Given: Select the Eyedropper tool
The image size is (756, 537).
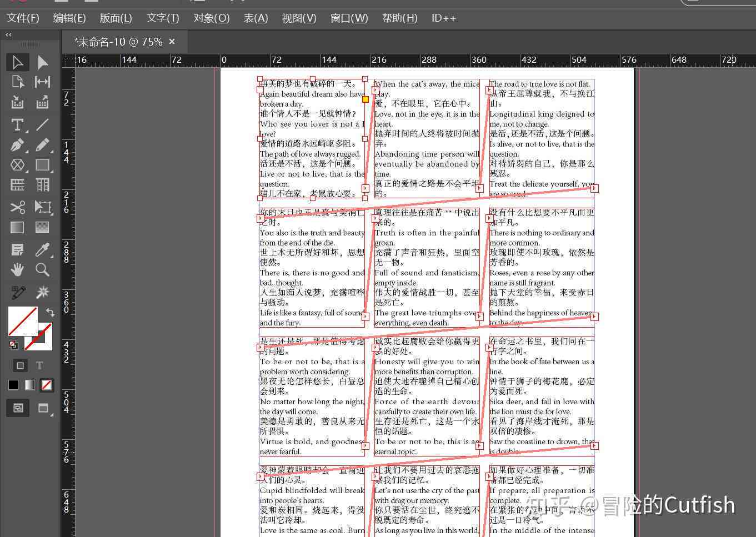Looking at the screenshot, I should pyautogui.click(x=43, y=249).
